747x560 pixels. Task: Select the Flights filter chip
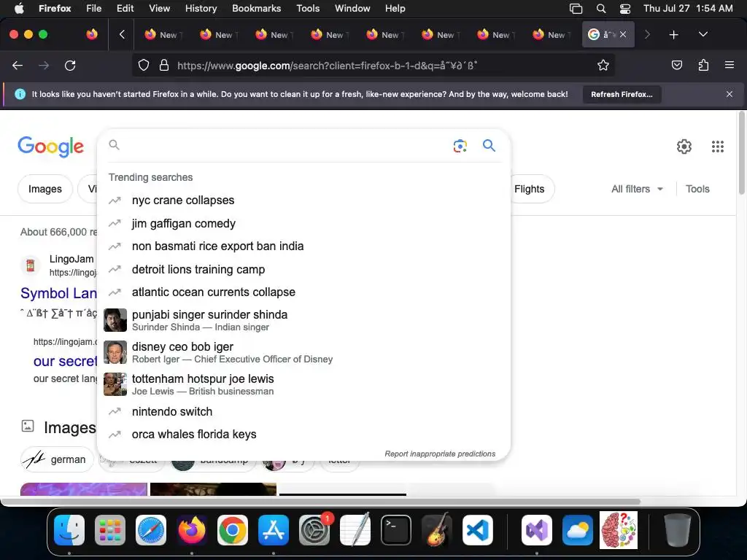532,189
